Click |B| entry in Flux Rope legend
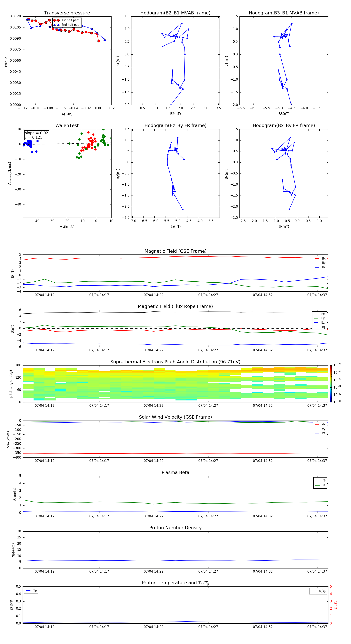351x644 pixels. tap(320, 327)
